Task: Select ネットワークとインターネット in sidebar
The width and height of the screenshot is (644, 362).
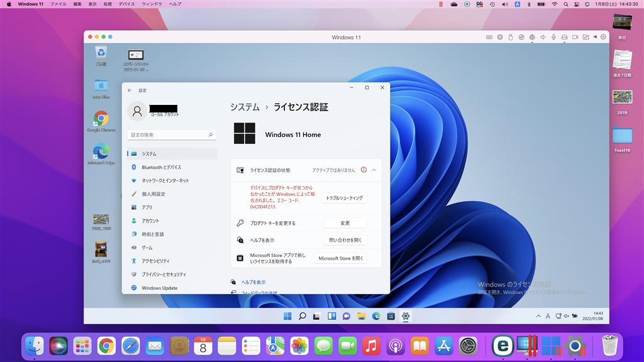Action: coord(172,180)
